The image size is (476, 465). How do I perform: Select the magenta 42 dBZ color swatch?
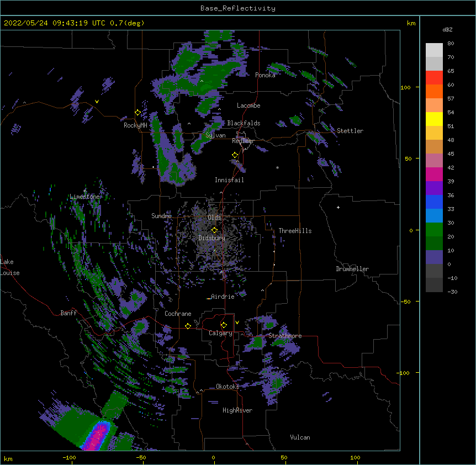click(434, 174)
